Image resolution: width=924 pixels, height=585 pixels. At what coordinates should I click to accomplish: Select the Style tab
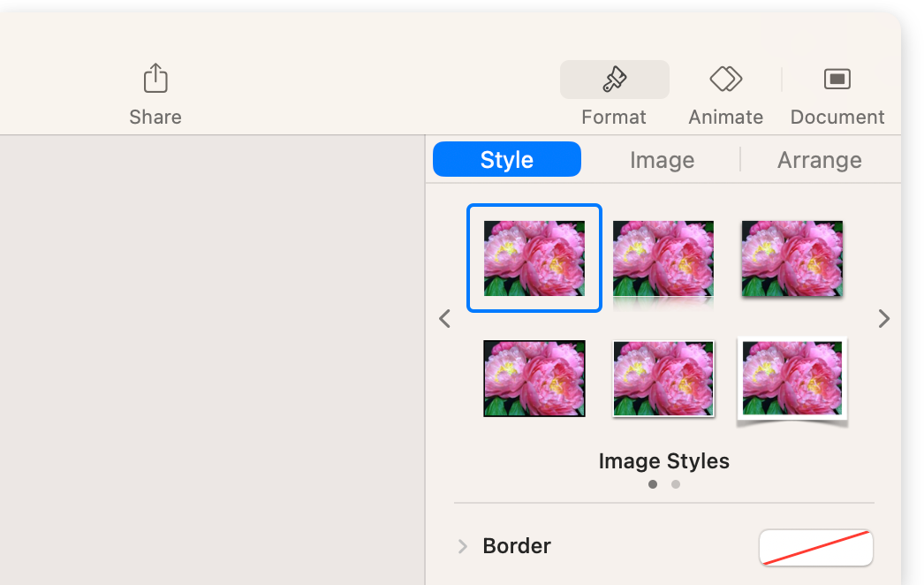point(506,160)
